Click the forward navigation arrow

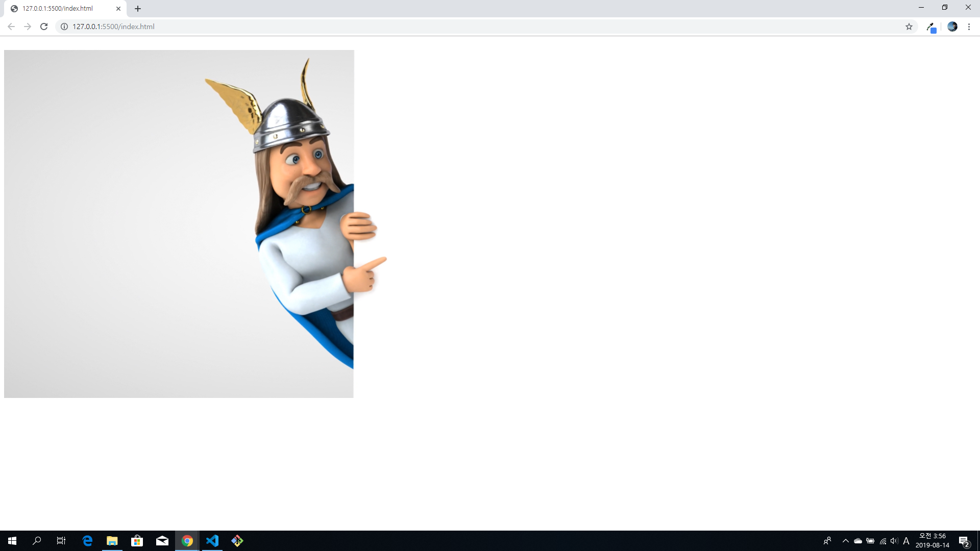pos(28,27)
